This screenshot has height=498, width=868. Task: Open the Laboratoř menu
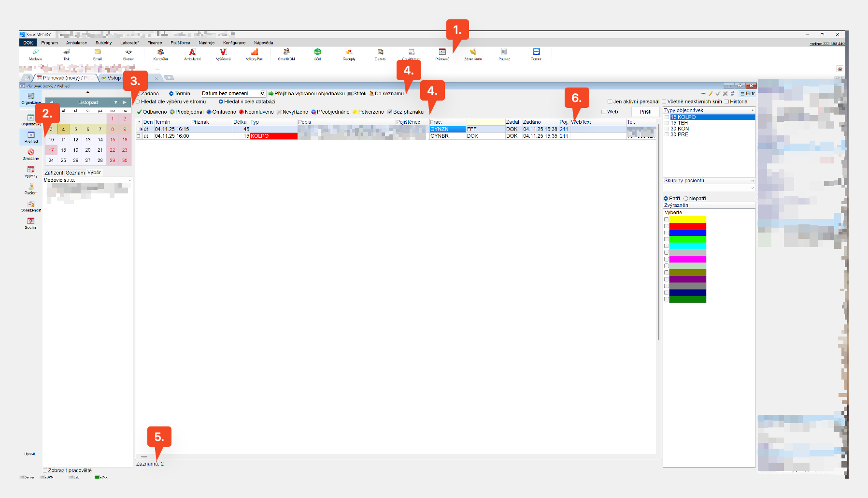coord(129,43)
